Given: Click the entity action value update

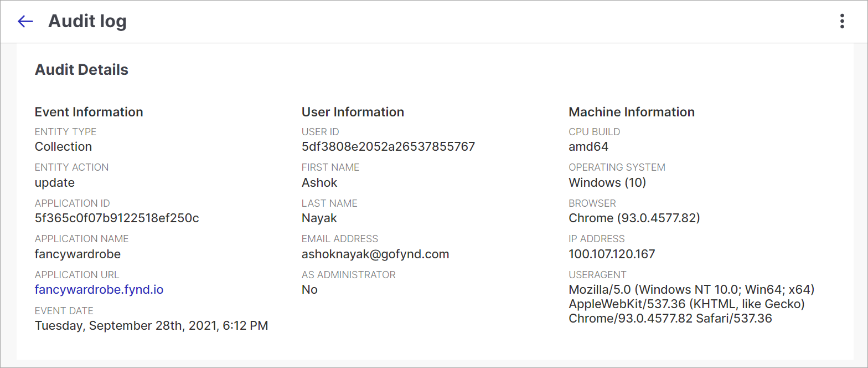Looking at the screenshot, I should coord(55,182).
